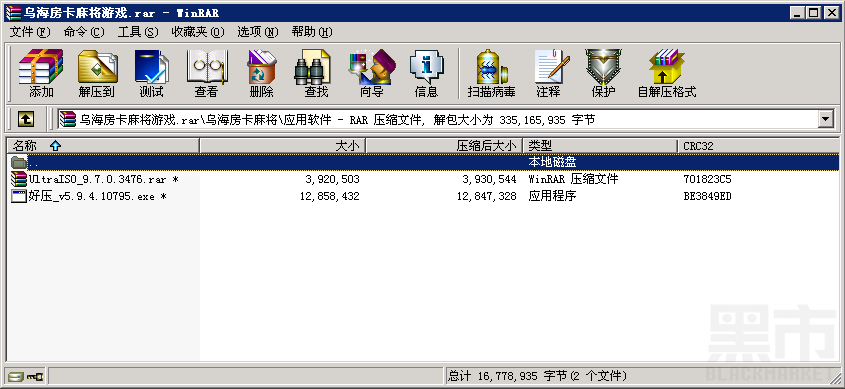845x389 pixels.
Task: Minimize the WinRAR window
Action: click(x=798, y=12)
